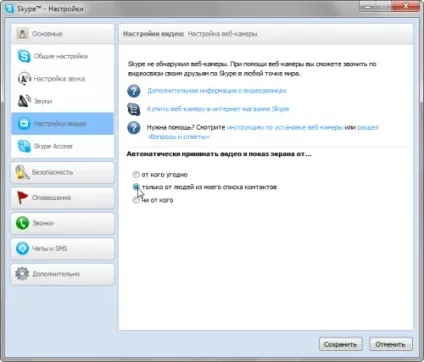The image size is (424, 362).
Task: Expand the Звонки section
Action: click(62, 223)
